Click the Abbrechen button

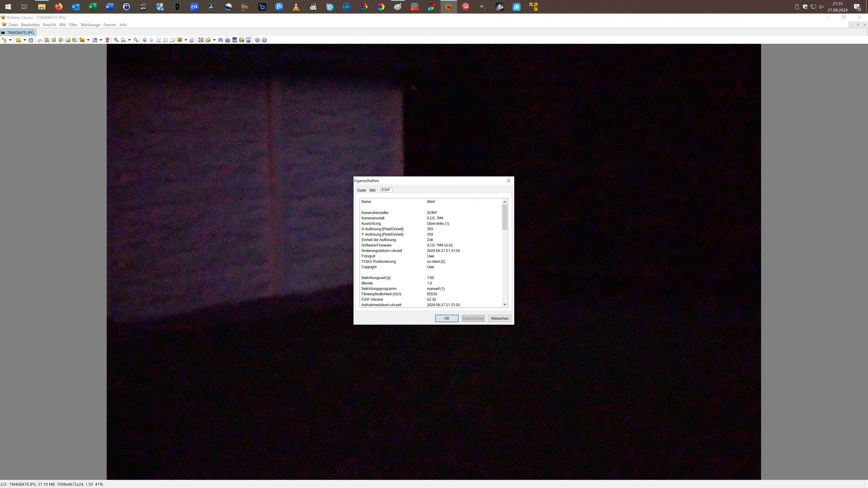tap(499, 318)
